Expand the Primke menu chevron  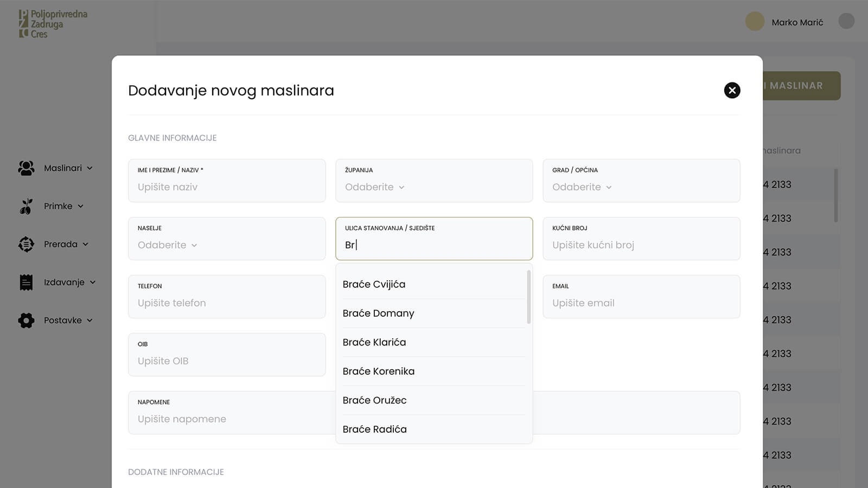(80, 206)
